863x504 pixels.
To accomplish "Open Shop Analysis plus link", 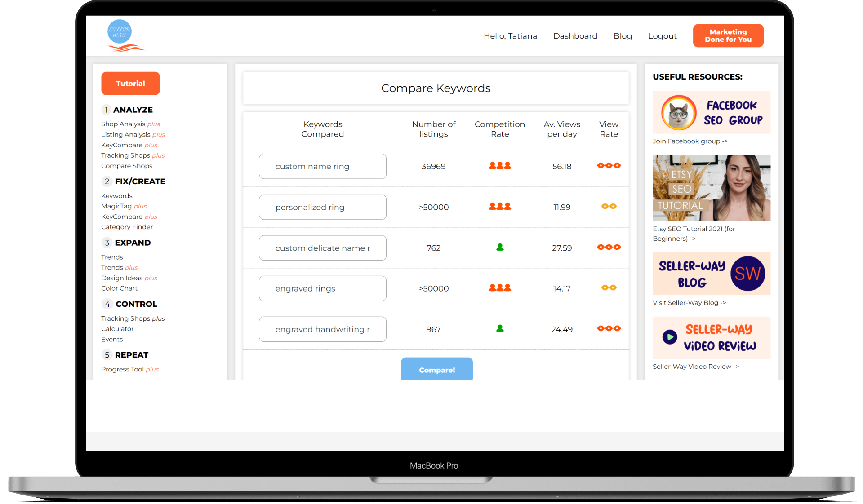I will (x=130, y=124).
